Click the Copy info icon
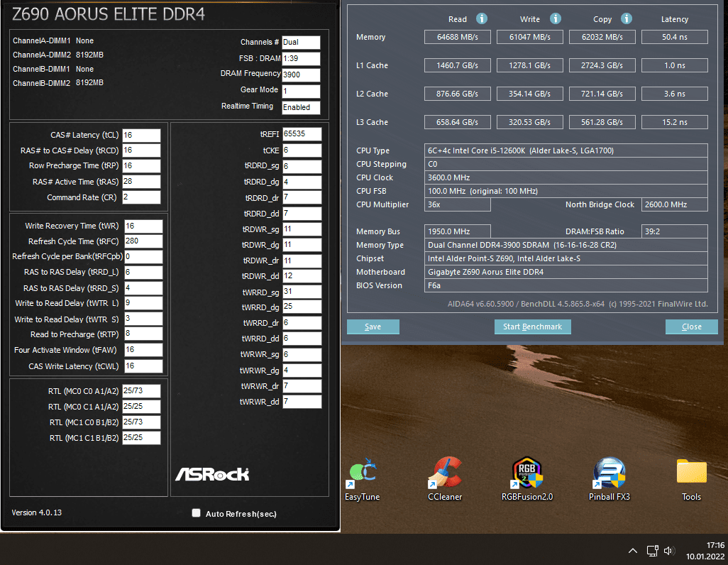The height and width of the screenshot is (565, 728). 627,18
